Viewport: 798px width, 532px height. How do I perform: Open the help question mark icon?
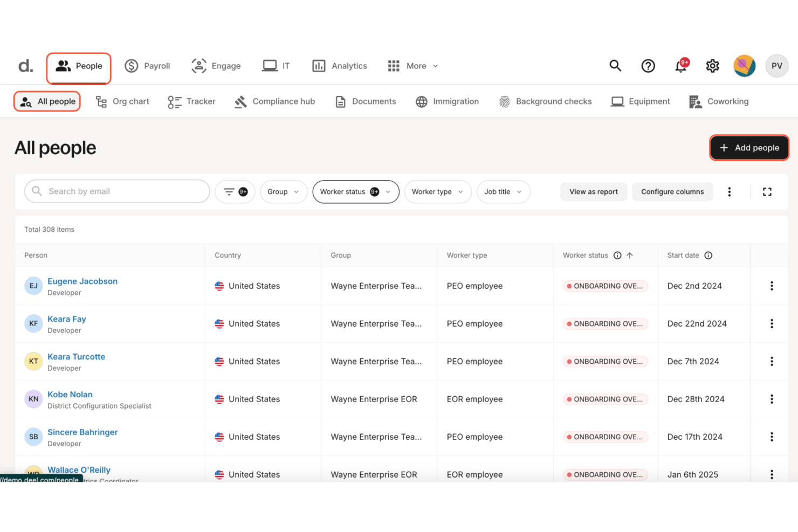(648, 66)
